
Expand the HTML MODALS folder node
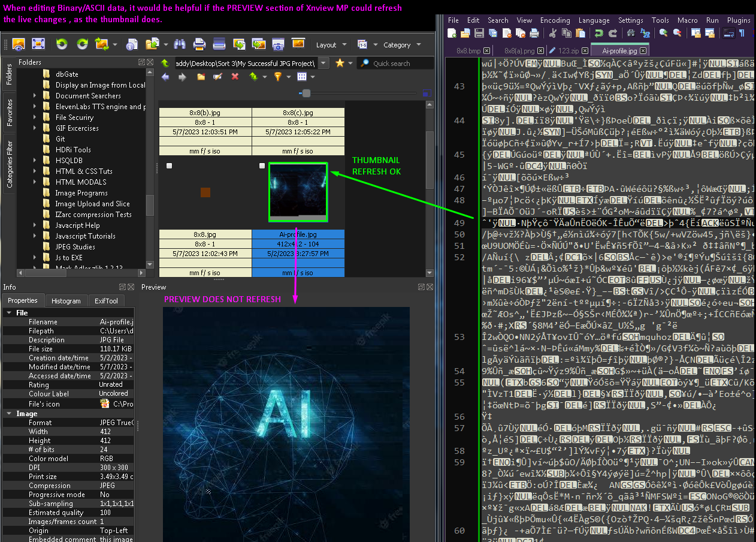coord(35,182)
